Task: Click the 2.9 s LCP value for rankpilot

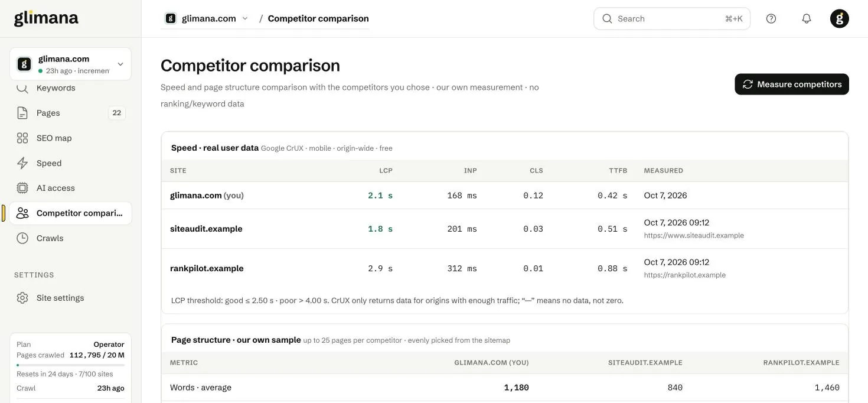Action: [380, 268]
